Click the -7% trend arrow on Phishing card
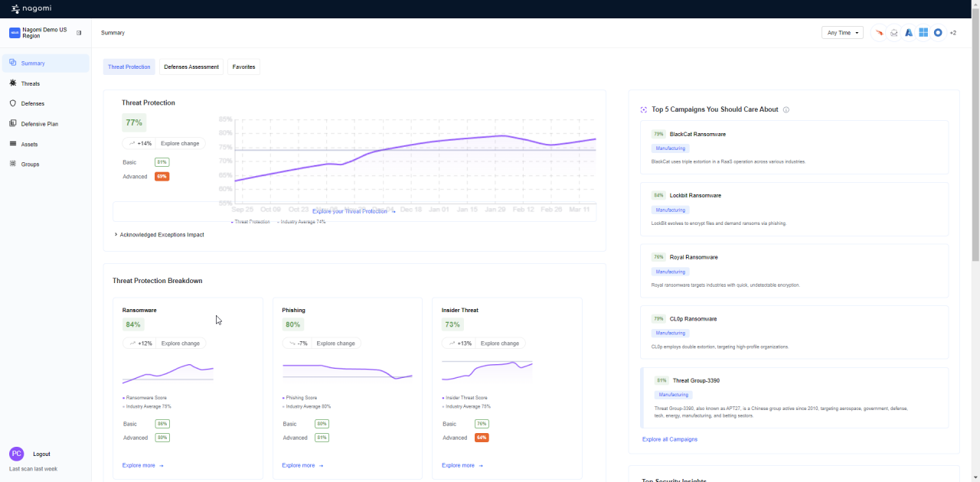Image resolution: width=980 pixels, height=482 pixels. (x=292, y=344)
